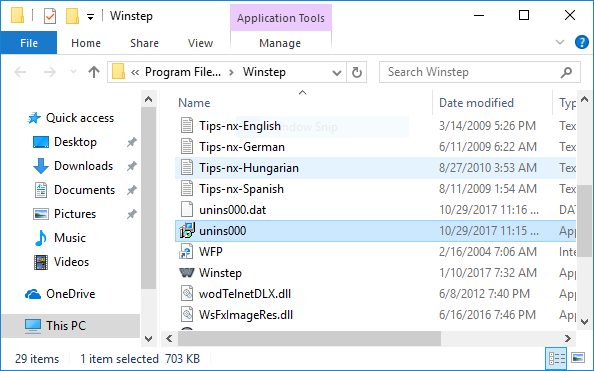The width and height of the screenshot is (594, 371).
Task: Open the Manage tab
Action: pyautogui.click(x=280, y=43)
